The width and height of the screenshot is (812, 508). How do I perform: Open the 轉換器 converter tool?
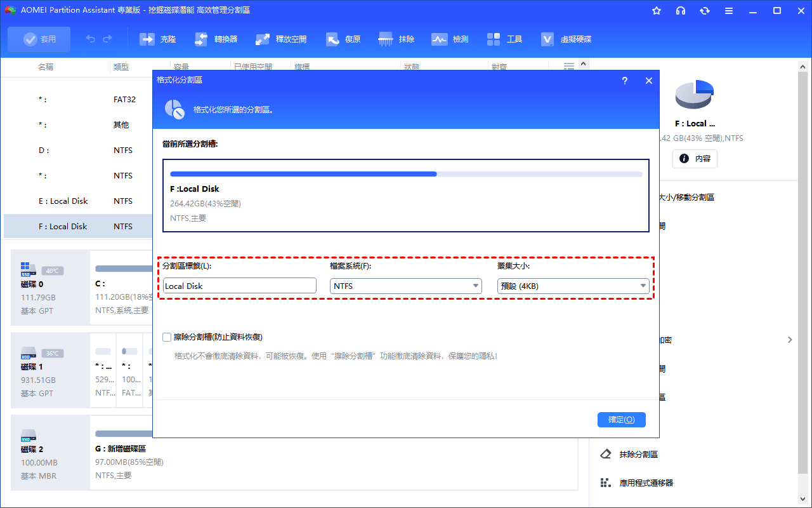click(x=201, y=39)
